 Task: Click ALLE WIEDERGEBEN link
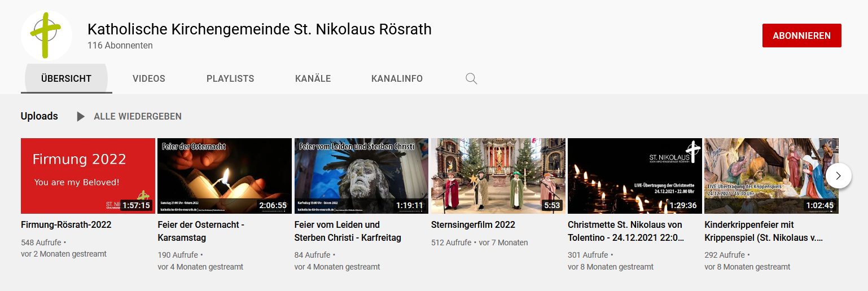(x=138, y=117)
